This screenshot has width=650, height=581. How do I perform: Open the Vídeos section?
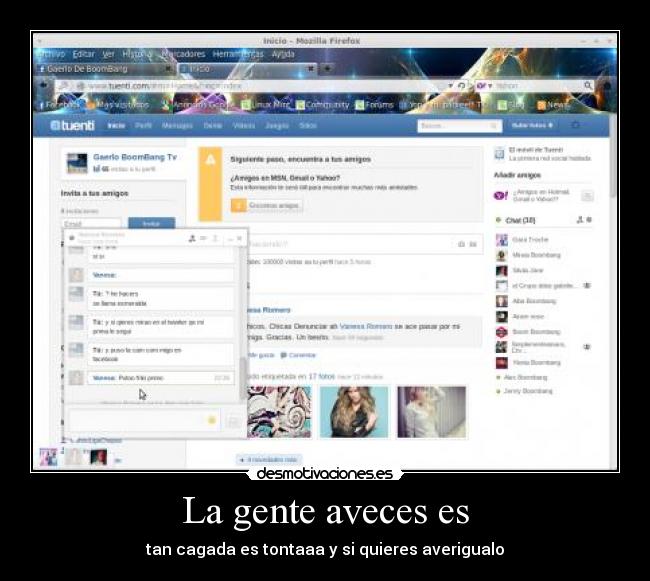click(244, 125)
